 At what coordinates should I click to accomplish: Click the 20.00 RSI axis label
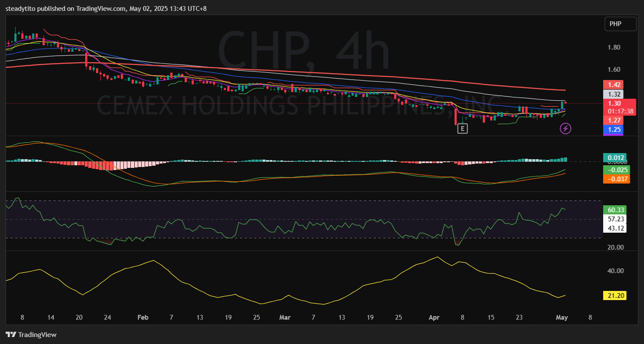pyautogui.click(x=616, y=247)
